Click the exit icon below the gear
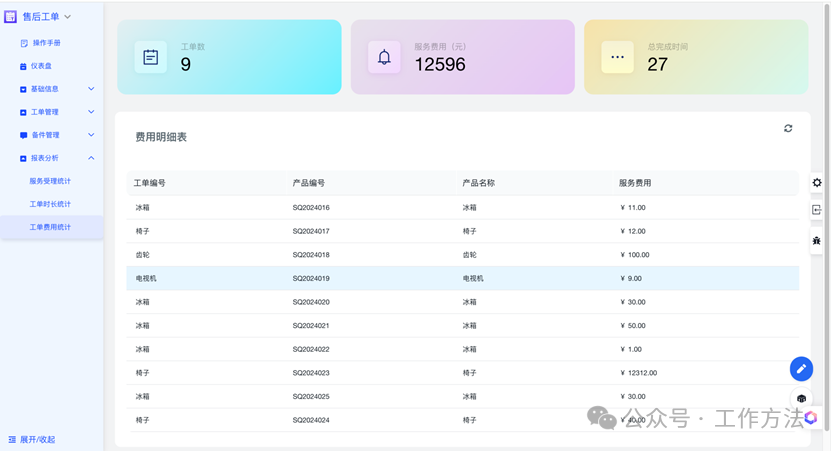Image resolution: width=831 pixels, height=451 pixels. 817,210
